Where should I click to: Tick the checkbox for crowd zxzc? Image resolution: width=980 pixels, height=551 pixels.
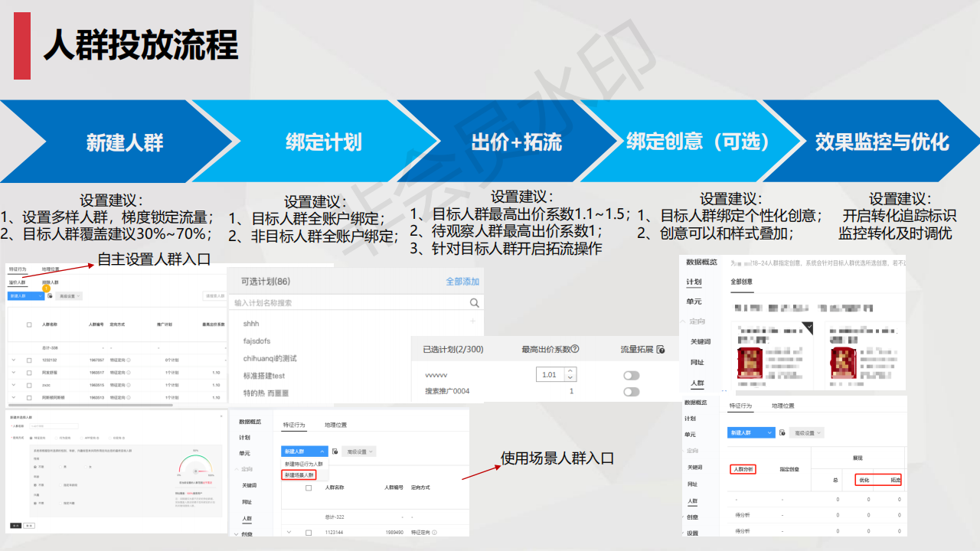[x=29, y=386]
